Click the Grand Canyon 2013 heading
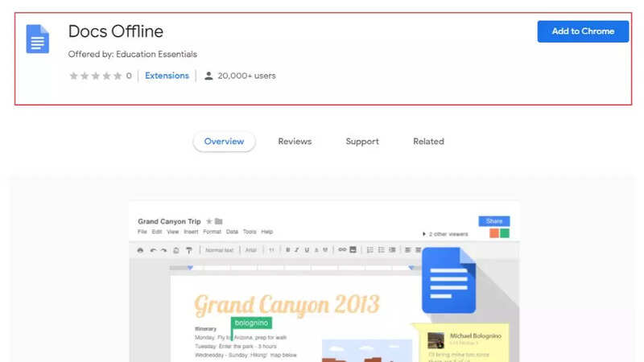This screenshot has height=362, width=644. tap(287, 305)
